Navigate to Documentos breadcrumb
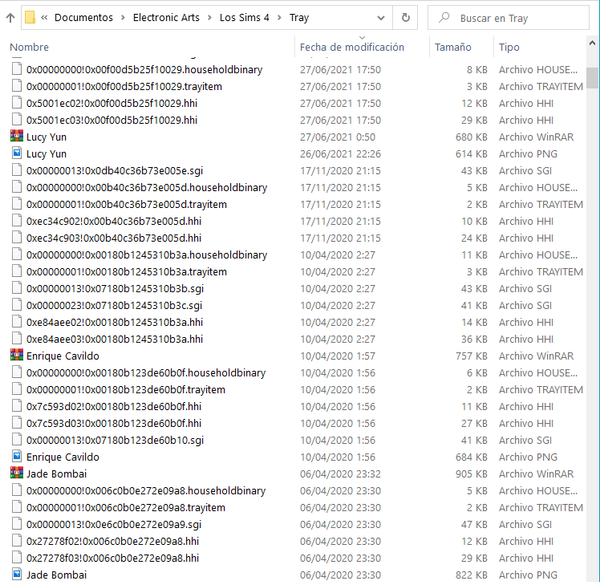This screenshot has width=600, height=582. (83, 18)
